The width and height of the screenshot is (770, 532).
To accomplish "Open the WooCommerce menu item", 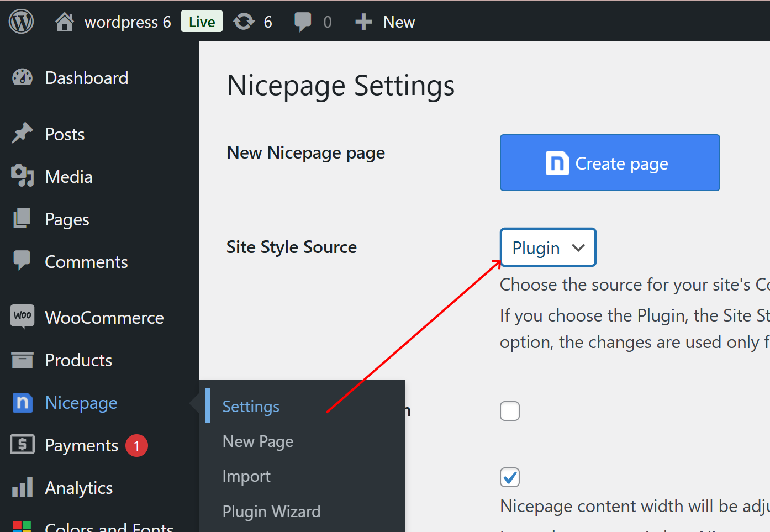I will [104, 318].
